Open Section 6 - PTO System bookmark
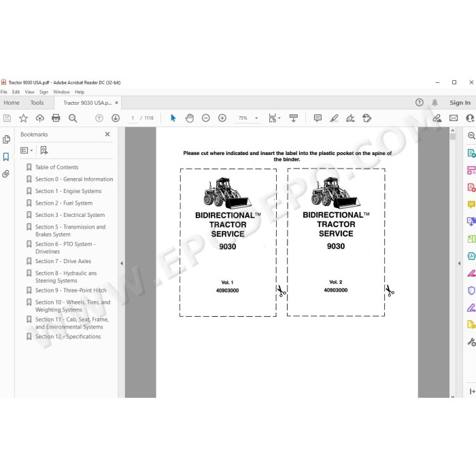This screenshot has height=476, width=476. pyautogui.click(x=65, y=248)
